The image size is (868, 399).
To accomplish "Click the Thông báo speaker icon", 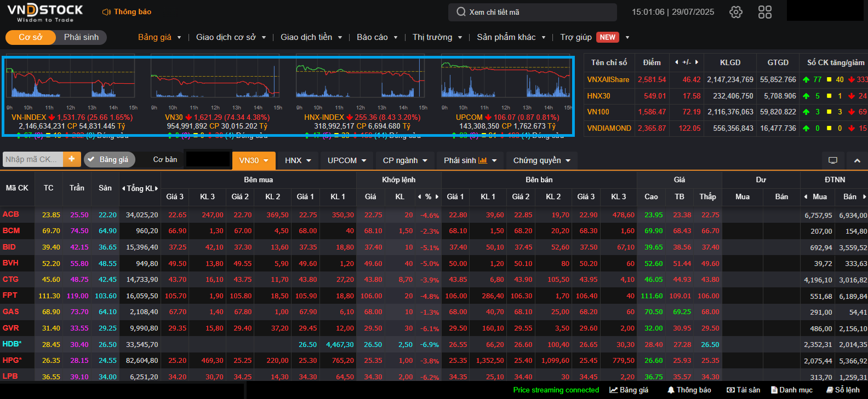I will pos(107,12).
